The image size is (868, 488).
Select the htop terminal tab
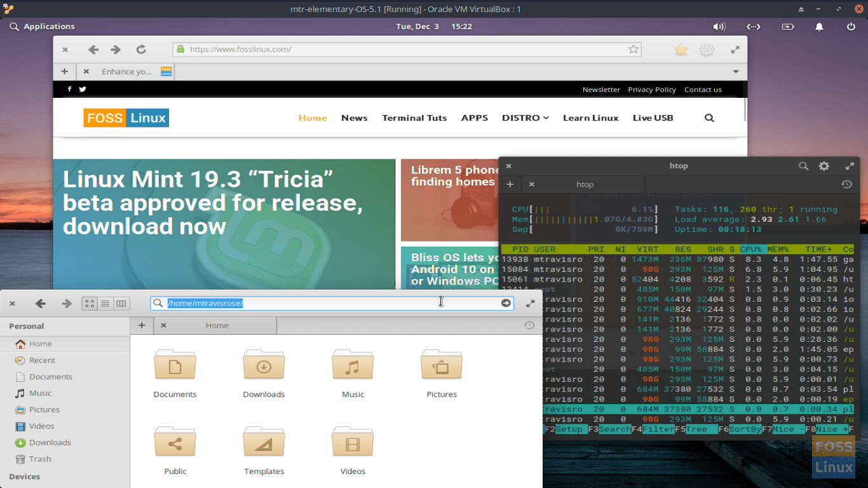pos(585,184)
